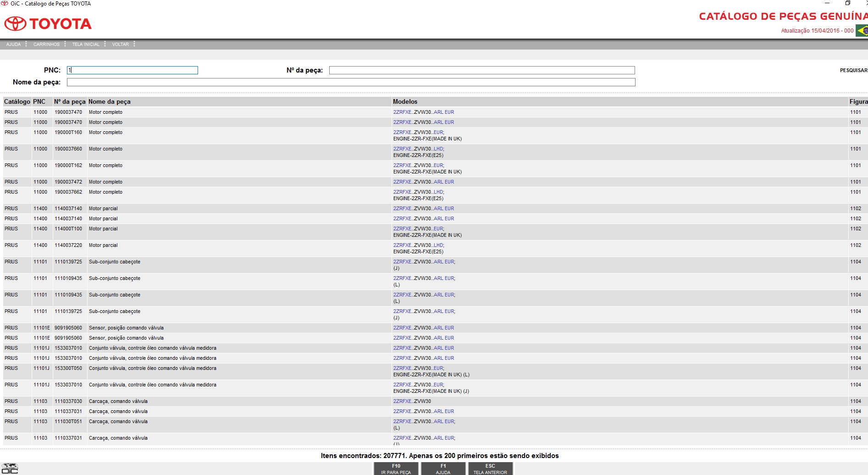This screenshot has width=868, height=475.
Task: Click the Modelos column header
Action: [x=405, y=102]
